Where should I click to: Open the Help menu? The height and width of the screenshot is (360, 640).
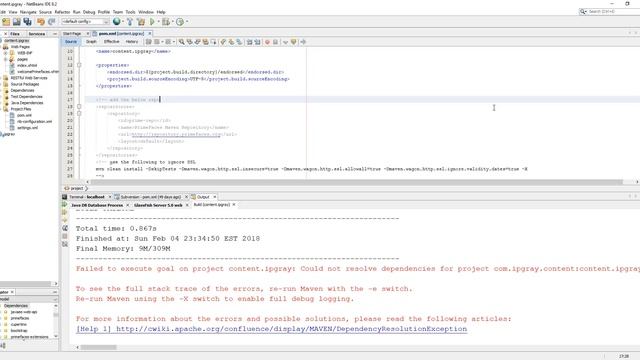coord(161,12)
